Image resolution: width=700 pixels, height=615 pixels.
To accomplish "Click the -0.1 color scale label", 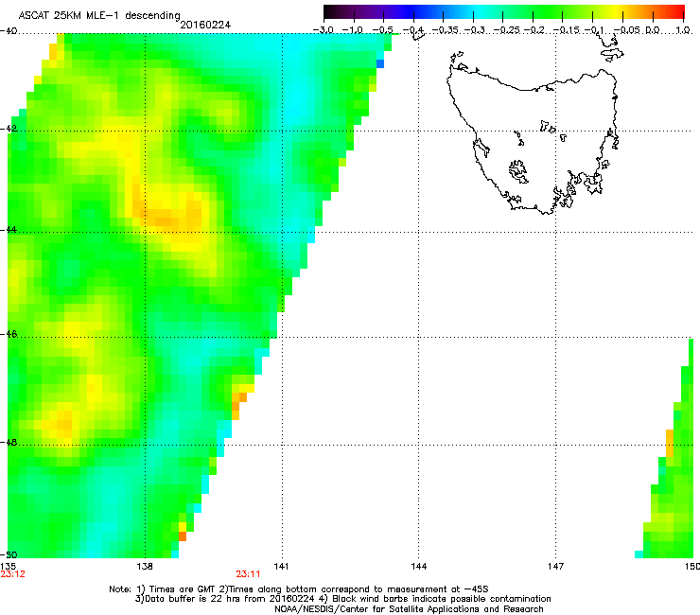I will point(594,30).
